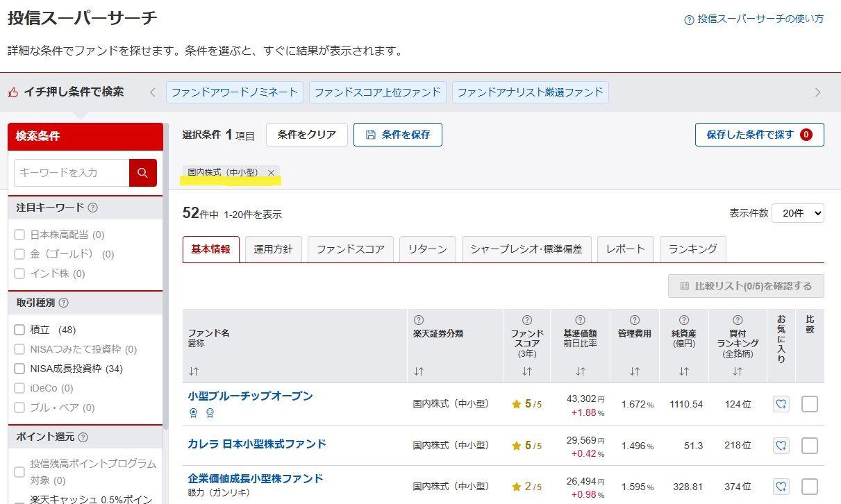Viewport: 841px width, 504px height.
Task: Click second award badge under 小型ブルーチップオープン
Action: [x=210, y=413]
